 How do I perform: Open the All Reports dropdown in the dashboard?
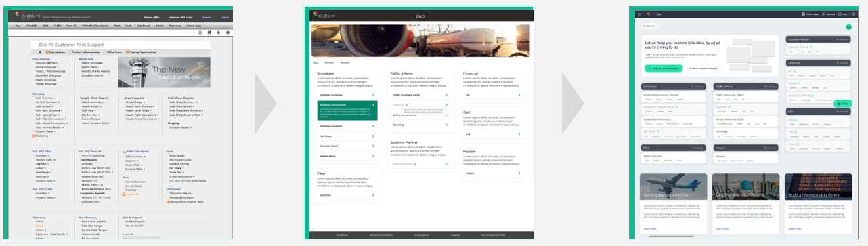650,26
